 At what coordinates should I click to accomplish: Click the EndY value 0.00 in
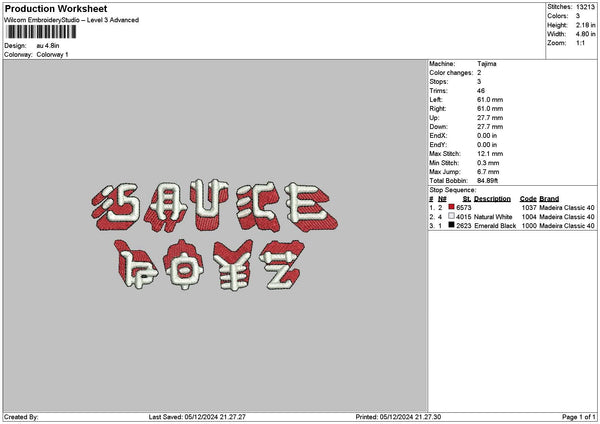tap(487, 145)
